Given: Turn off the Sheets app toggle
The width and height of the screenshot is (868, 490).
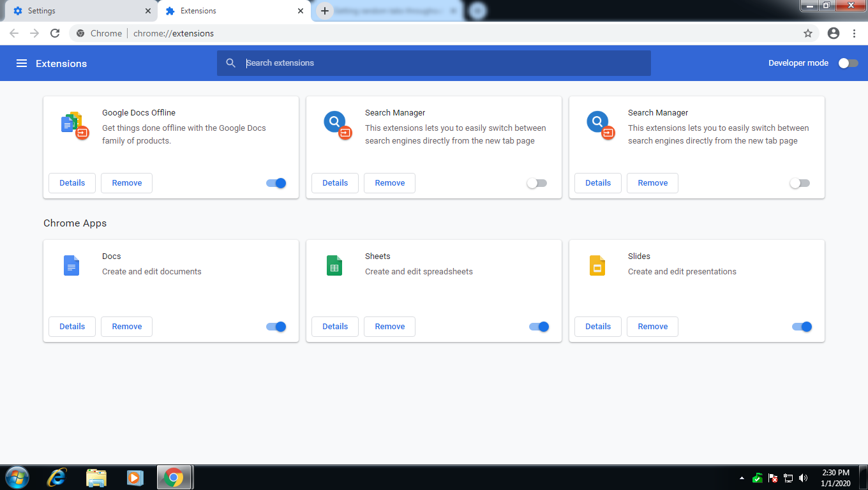Looking at the screenshot, I should pyautogui.click(x=539, y=327).
